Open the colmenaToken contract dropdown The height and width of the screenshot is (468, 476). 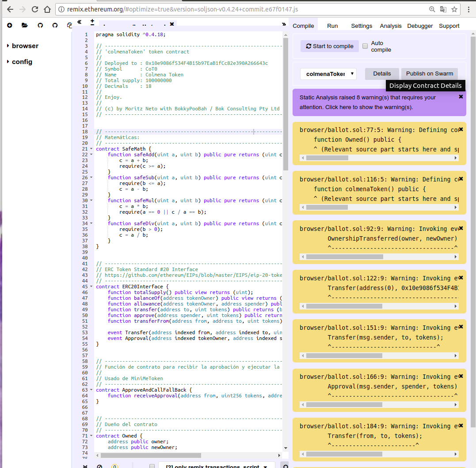click(x=328, y=74)
